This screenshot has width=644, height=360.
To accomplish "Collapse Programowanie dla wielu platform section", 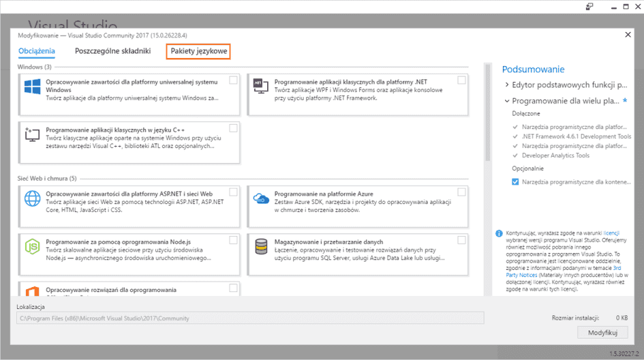I will click(x=507, y=101).
